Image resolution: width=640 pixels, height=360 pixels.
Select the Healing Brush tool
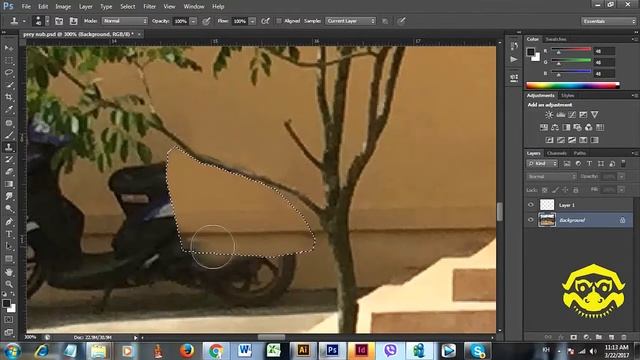pyautogui.click(x=9, y=122)
